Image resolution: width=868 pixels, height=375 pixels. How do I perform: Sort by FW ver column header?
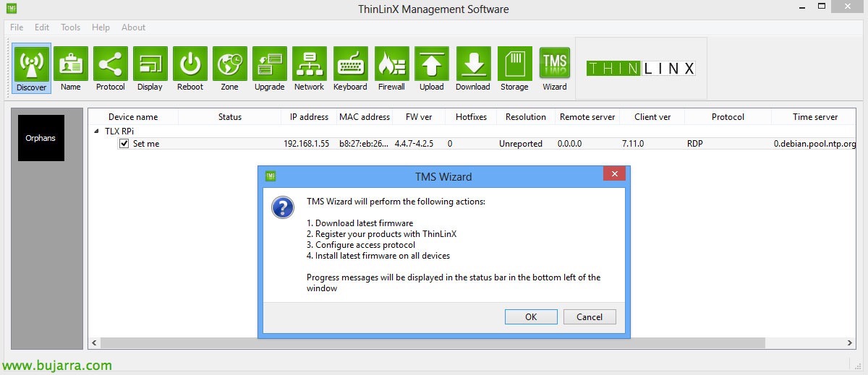coord(419,117)
